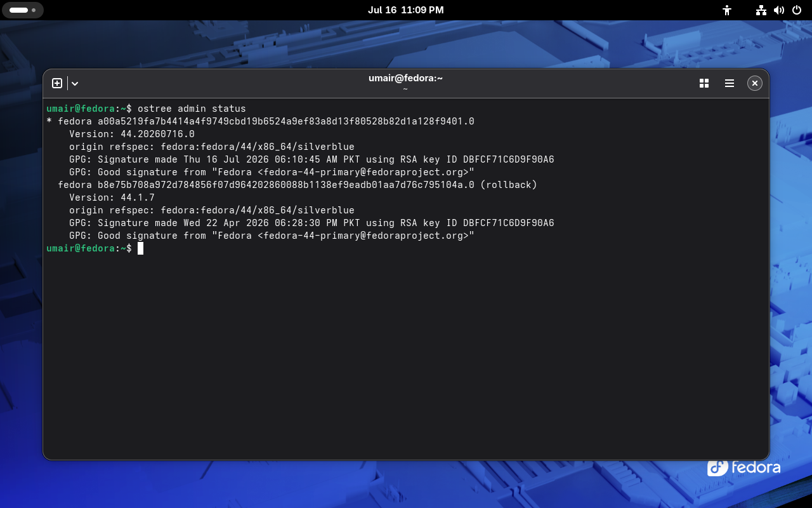812x508 pixels.
Task: Open the accessibility menu icon
Action: [727, 10]
